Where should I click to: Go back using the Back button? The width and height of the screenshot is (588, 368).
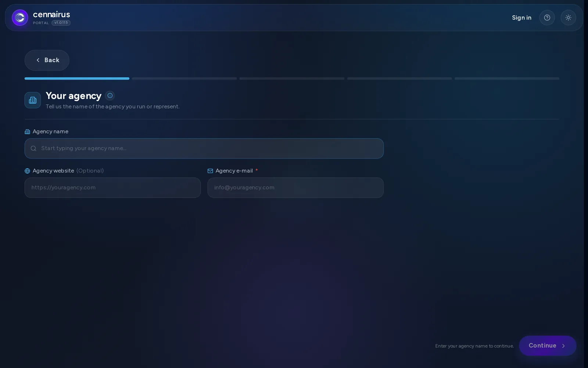click(x=47, y=60)
